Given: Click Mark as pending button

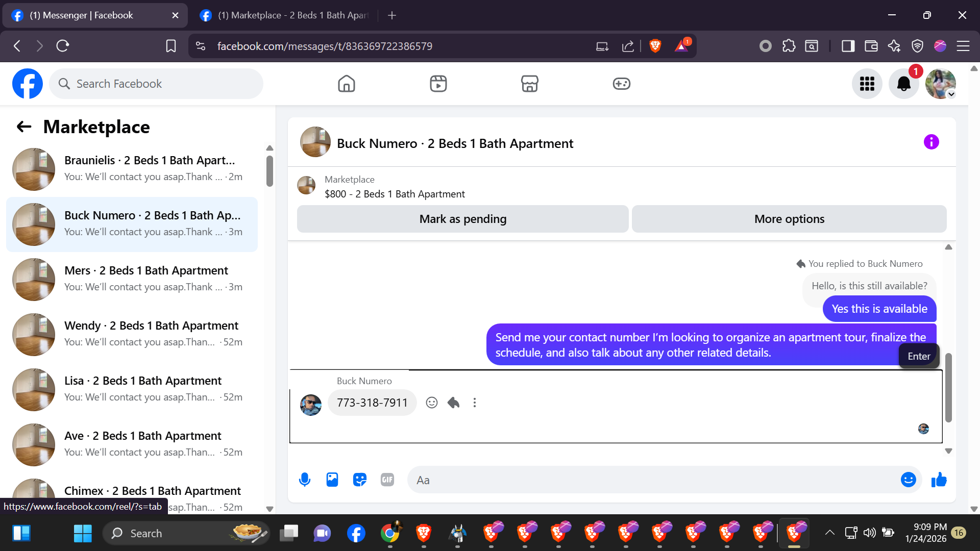Looking at the screenshot, I should tap(462, 219).
